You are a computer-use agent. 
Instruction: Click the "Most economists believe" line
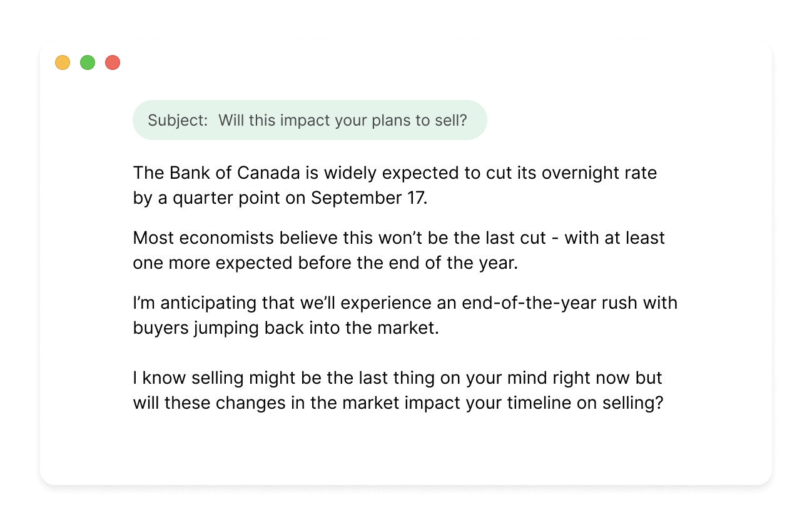click(238, 237)
